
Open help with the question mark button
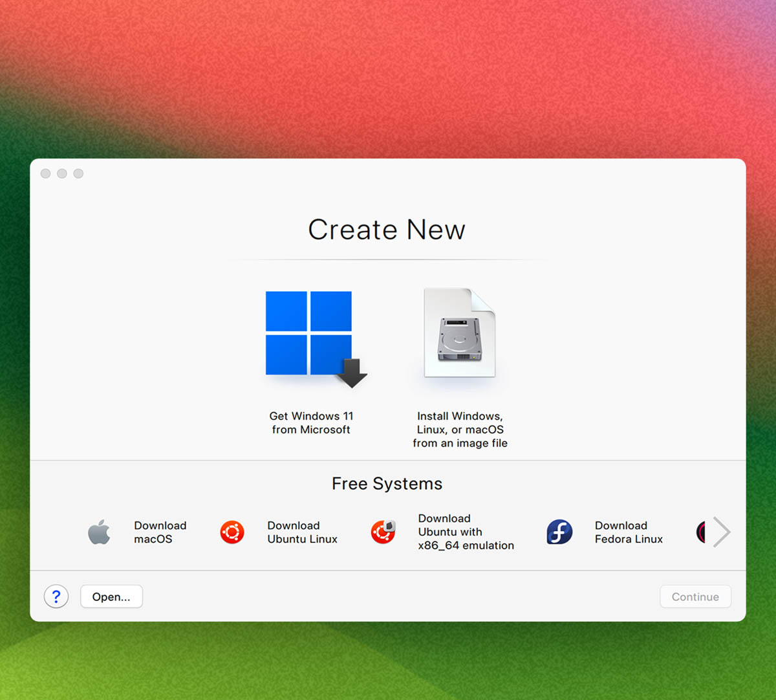click(56, 596)
